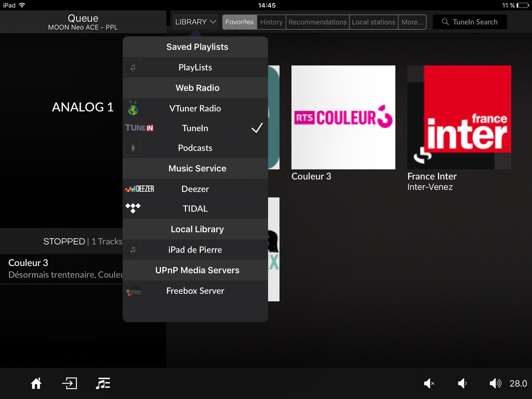Tap the 14:45 clock in status bar
This screenshot has width=532, height=399.
(267, 5)
